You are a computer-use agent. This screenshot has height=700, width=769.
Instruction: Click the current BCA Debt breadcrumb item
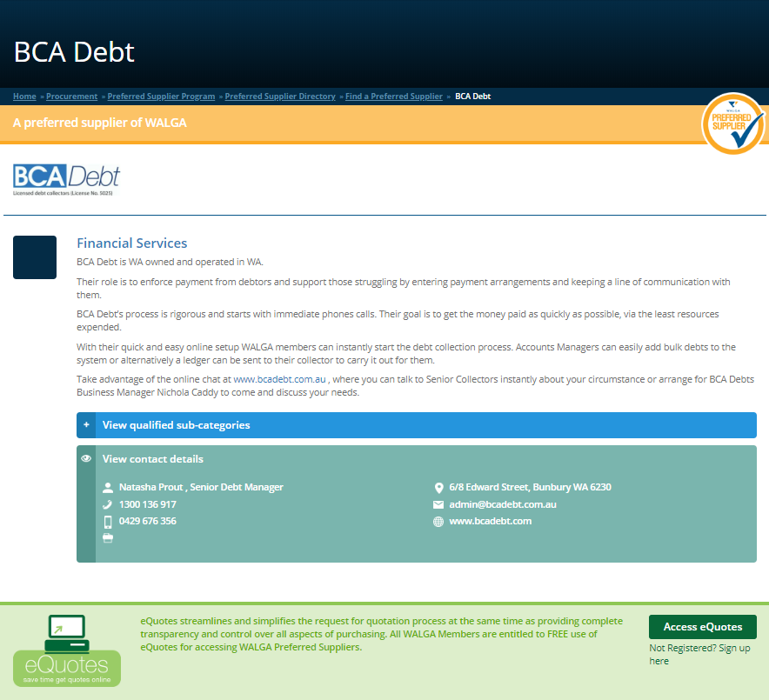tap(472, 96)
